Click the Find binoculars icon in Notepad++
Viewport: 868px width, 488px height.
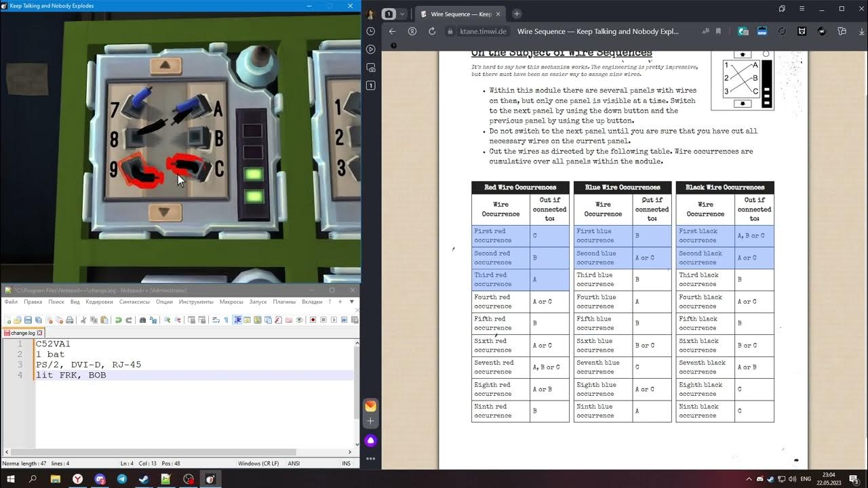pyautogui.click(x=142, y=320)
